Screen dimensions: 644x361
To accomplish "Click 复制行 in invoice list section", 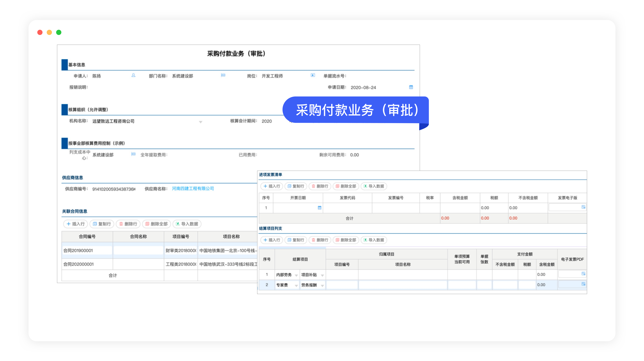I will (x=296, y=186).
